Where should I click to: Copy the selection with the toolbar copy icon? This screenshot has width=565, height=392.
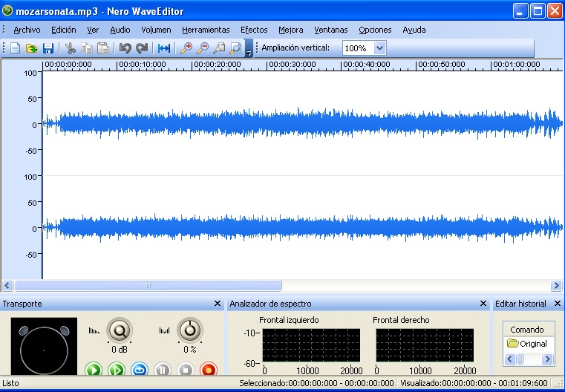pos(86,48)
